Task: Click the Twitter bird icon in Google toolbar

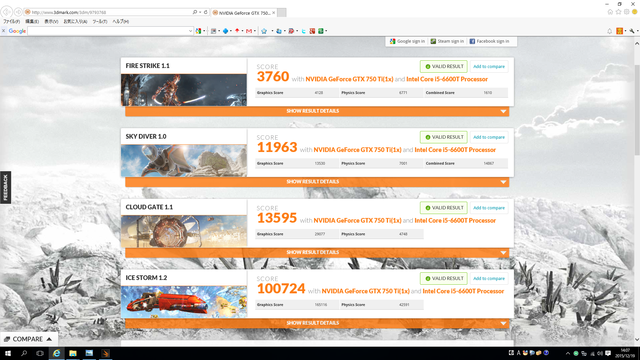Action: pos(304,31)
